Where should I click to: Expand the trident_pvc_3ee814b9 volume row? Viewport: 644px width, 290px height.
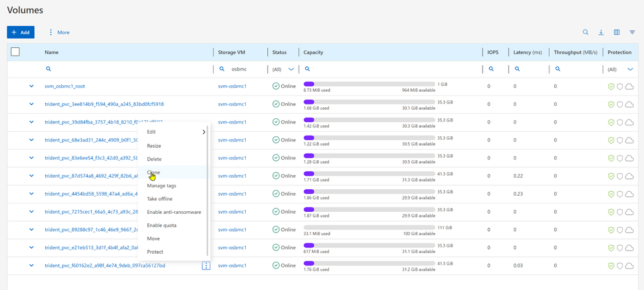[31, 104]
